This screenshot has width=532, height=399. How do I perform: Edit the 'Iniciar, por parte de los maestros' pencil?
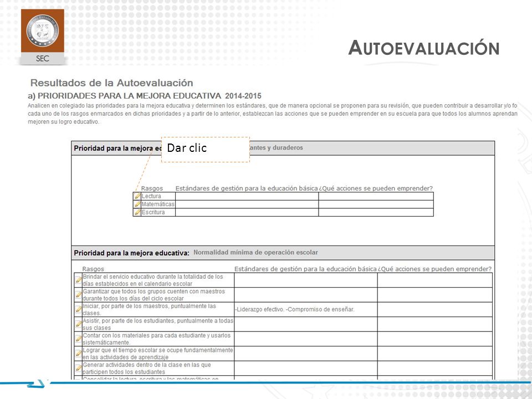tap(78, 309)
